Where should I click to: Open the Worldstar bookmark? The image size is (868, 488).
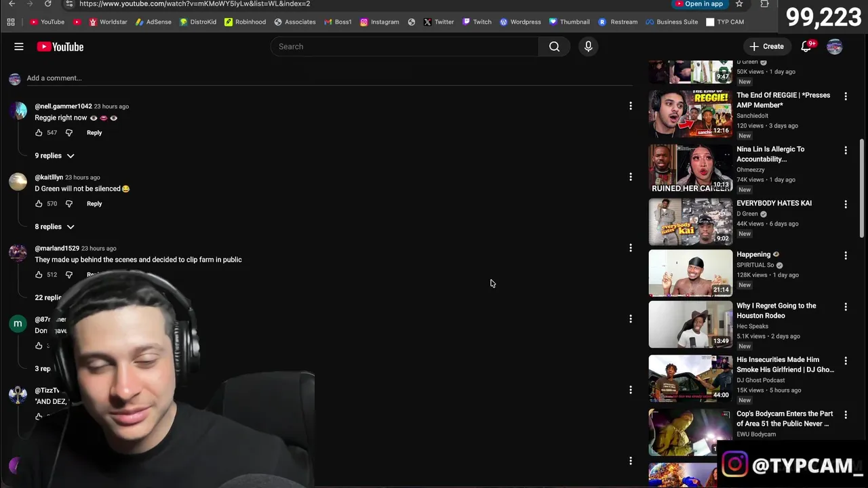click(x=108, y=22)
